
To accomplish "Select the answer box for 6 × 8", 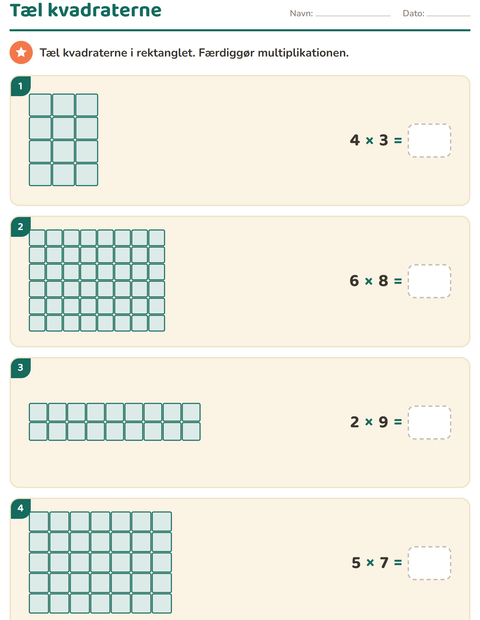I will 429,281.
